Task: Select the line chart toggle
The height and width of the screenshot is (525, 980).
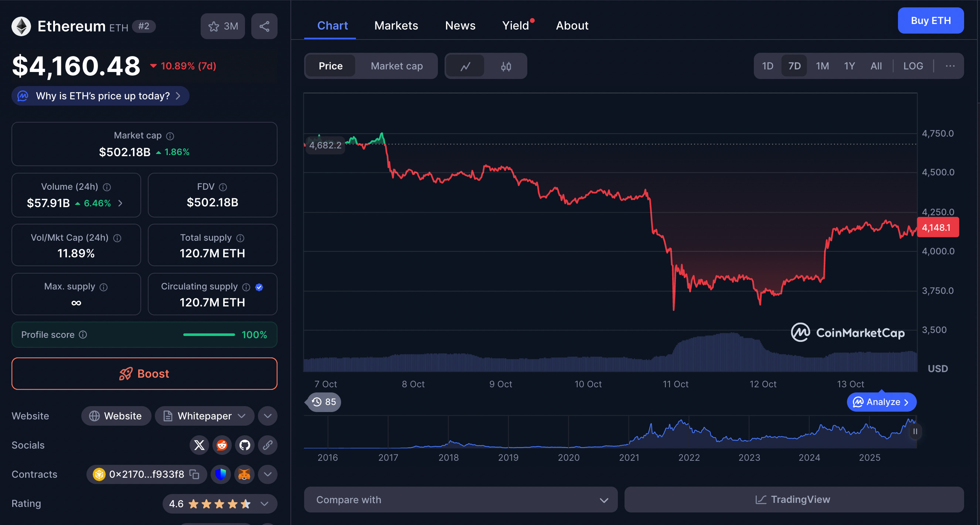Action: tap(466, 66)
